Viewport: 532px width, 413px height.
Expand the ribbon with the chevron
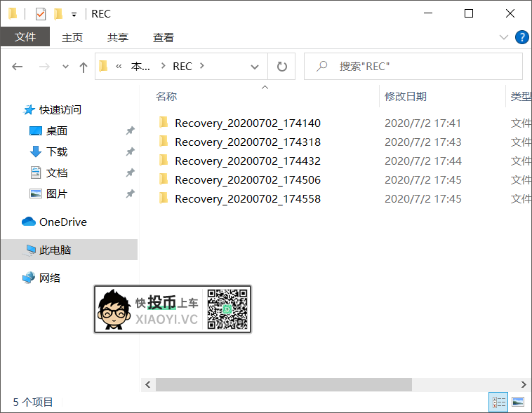[503, 37]
